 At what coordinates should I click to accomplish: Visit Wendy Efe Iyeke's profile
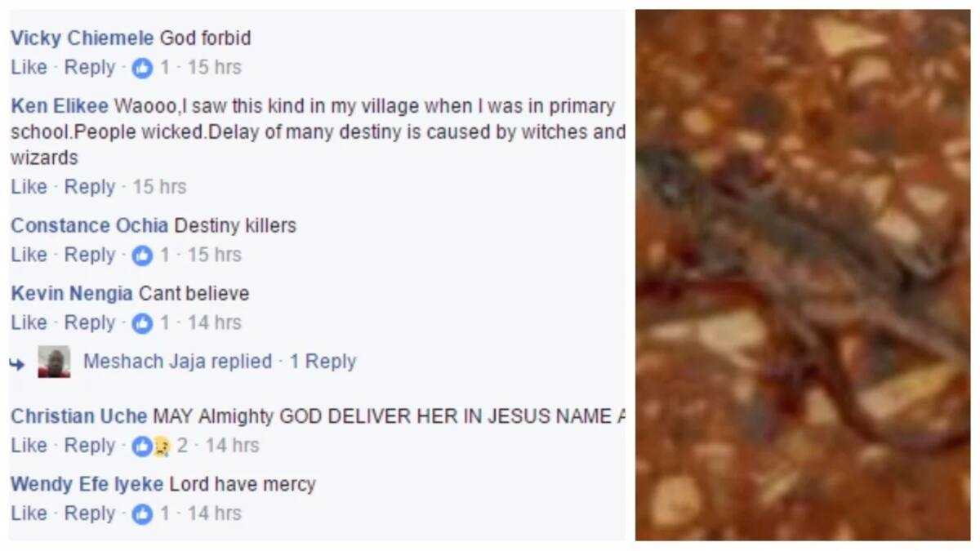pos(87,484)
